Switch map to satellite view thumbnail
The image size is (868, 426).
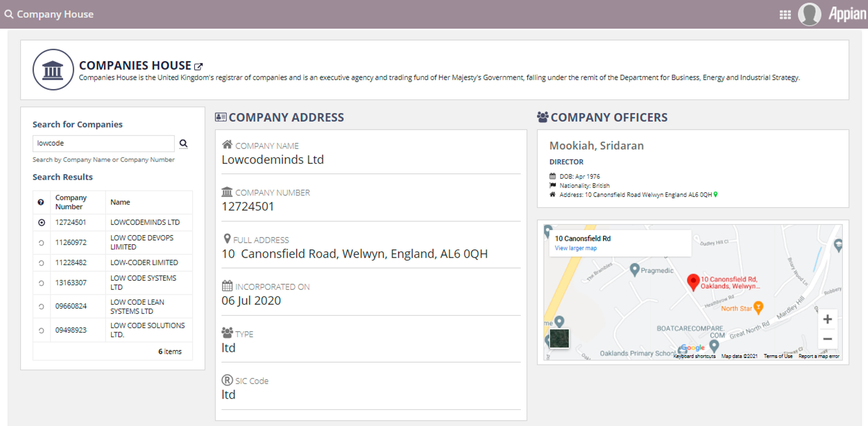point(559,338)
